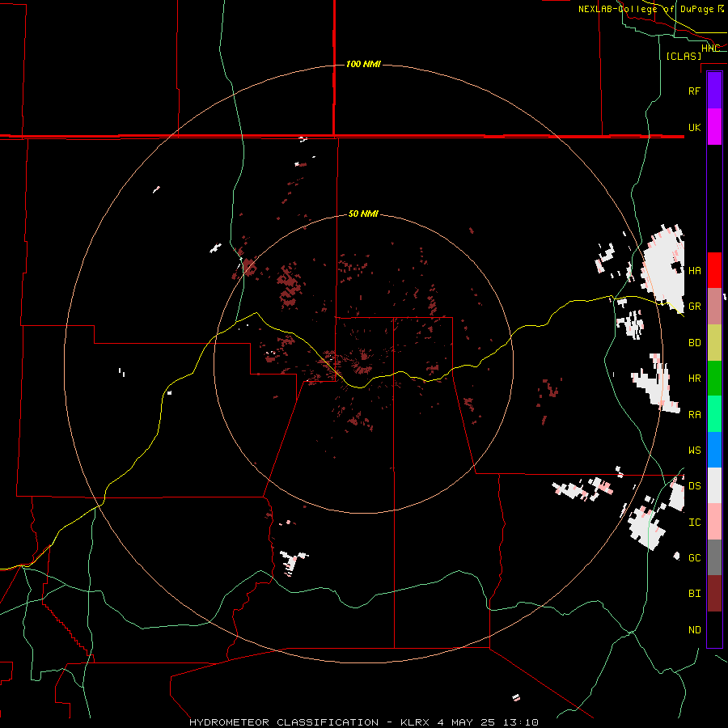Click the GC legend label

point(694,558)
